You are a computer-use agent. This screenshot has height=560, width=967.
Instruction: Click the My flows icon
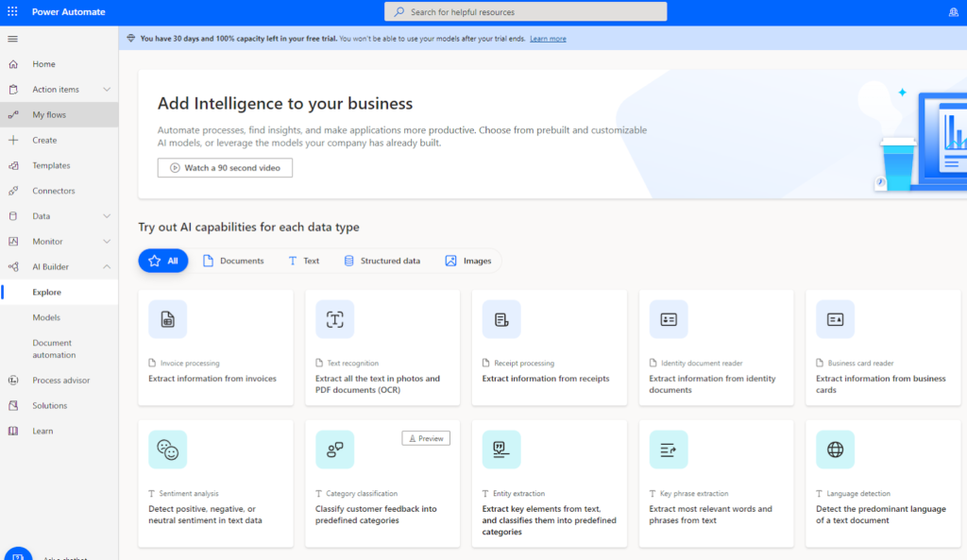coord(13,114)
